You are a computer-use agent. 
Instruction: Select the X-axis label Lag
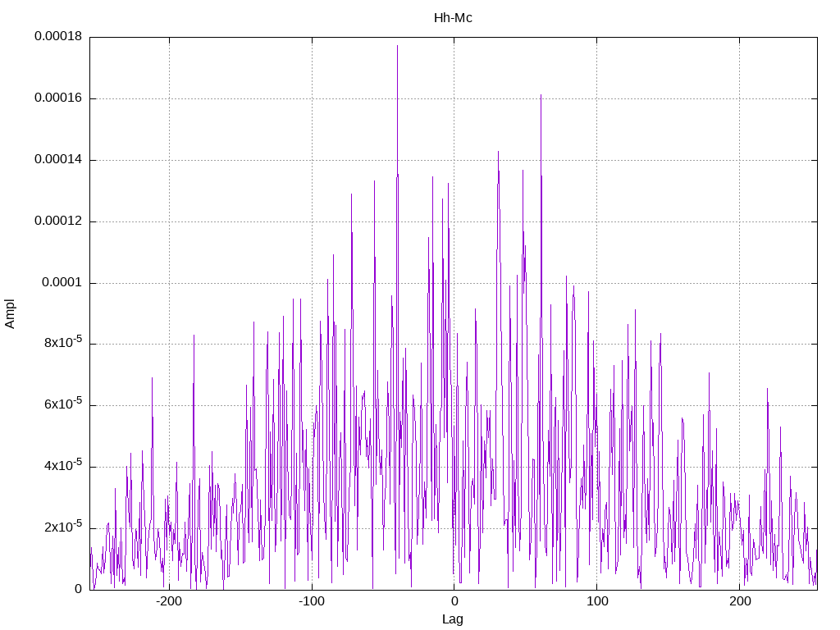(x=453, y=619)
